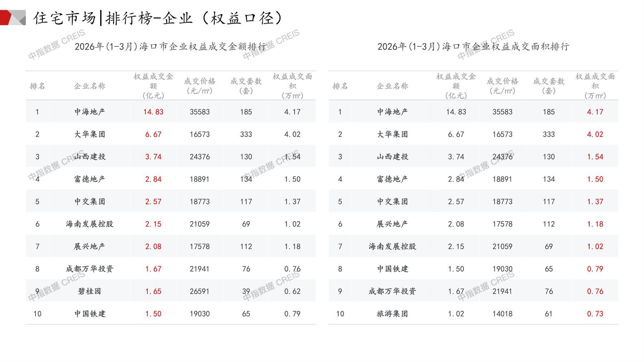Click 成交价格 header in the right table
This screenshot has height=362, width=644.
(x=502, y=86)
